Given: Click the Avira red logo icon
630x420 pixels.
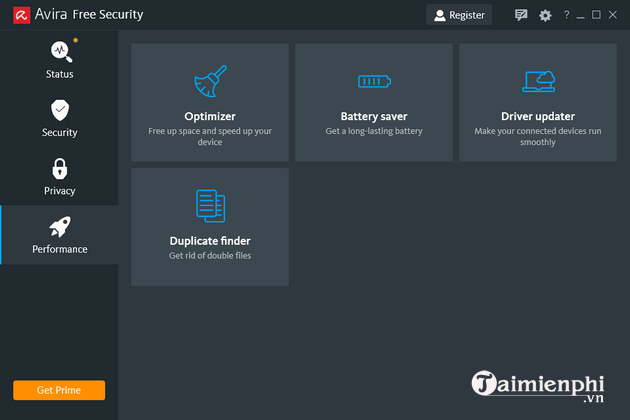Looking at the screenshot, I should (22, 15).
